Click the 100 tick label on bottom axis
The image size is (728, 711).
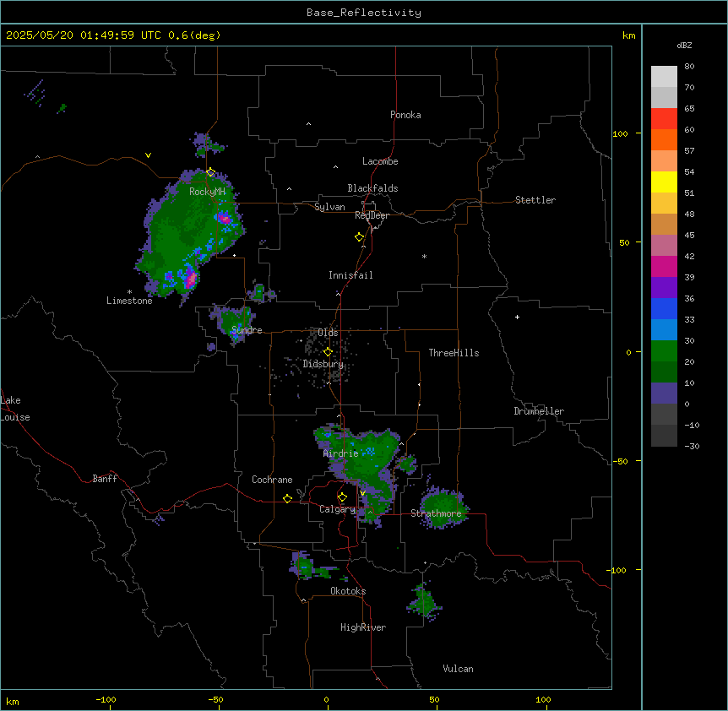[543, 699]
